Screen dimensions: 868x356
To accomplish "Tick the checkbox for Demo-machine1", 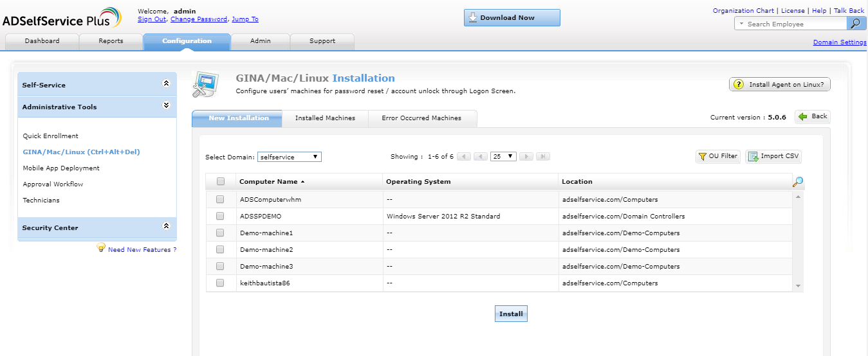I will [x=220, y=233].
